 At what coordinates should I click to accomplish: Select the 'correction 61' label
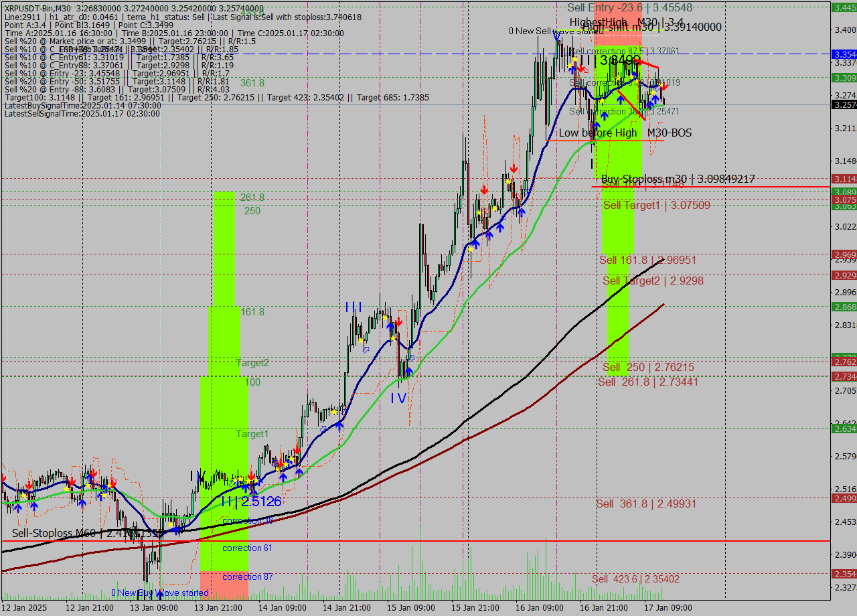click(x=247, y=548)
